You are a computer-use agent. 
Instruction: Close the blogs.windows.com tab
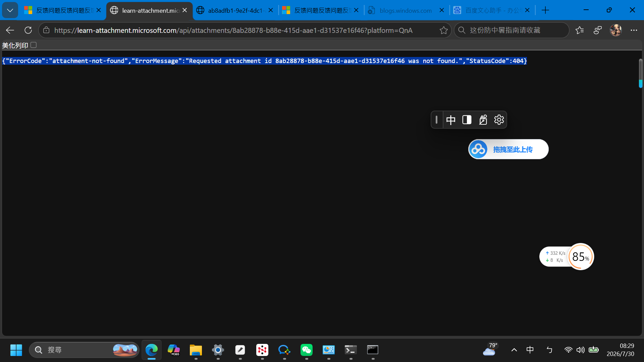442,10
